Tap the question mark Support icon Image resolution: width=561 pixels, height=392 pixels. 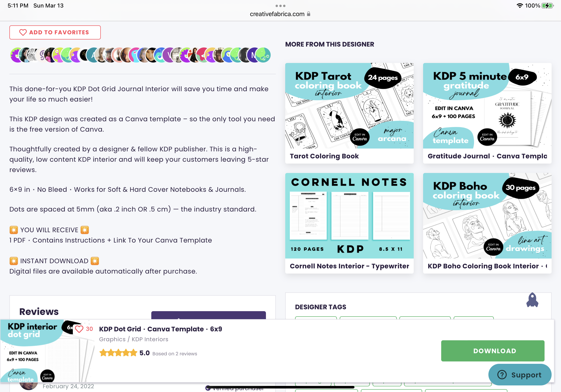502,375
